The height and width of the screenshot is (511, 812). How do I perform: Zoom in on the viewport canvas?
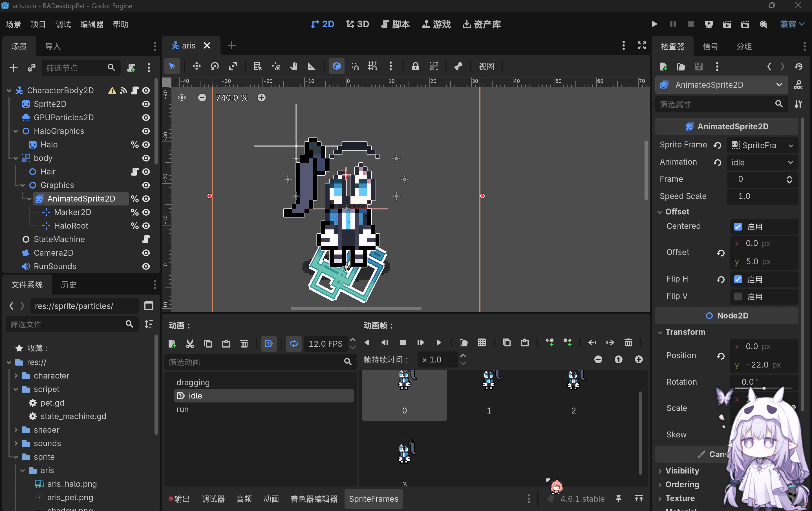(261, 98)
